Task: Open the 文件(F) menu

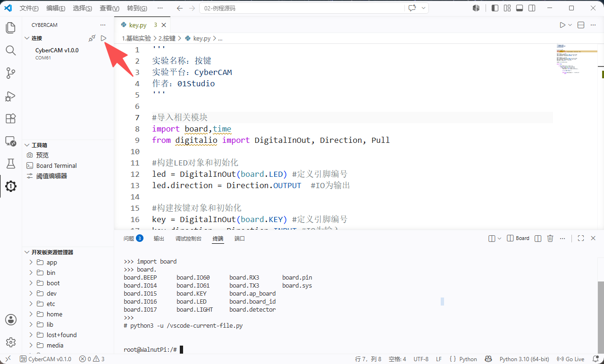Action: click(x=29, y=8)
